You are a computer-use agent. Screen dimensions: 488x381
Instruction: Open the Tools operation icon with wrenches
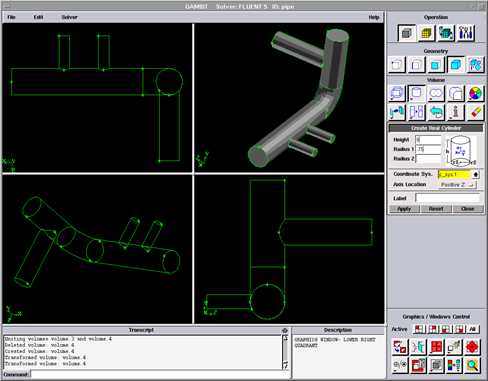point(465,33)
